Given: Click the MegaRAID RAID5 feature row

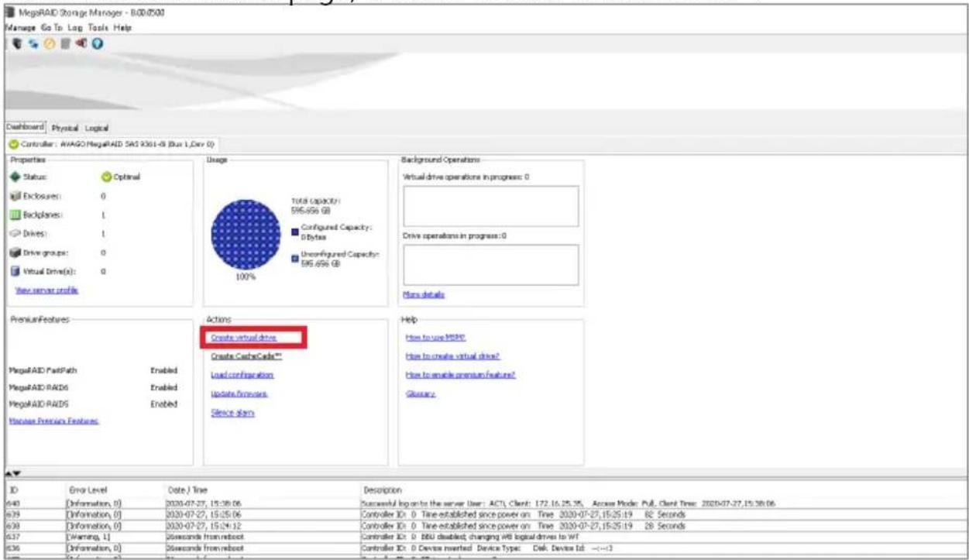Looking at the screenshot, I should 93,404.
